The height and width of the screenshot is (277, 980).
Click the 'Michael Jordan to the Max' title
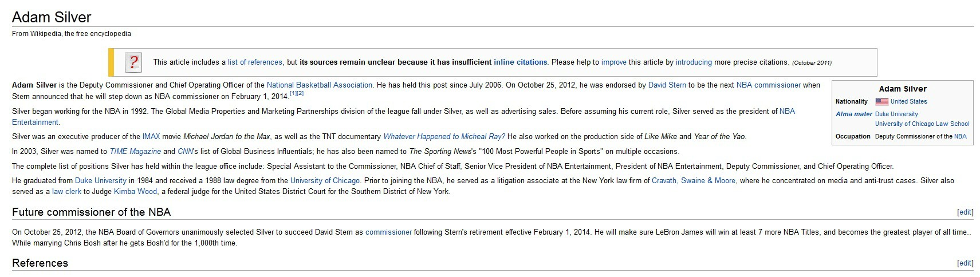pyautogui.click(x=227, y=137)
